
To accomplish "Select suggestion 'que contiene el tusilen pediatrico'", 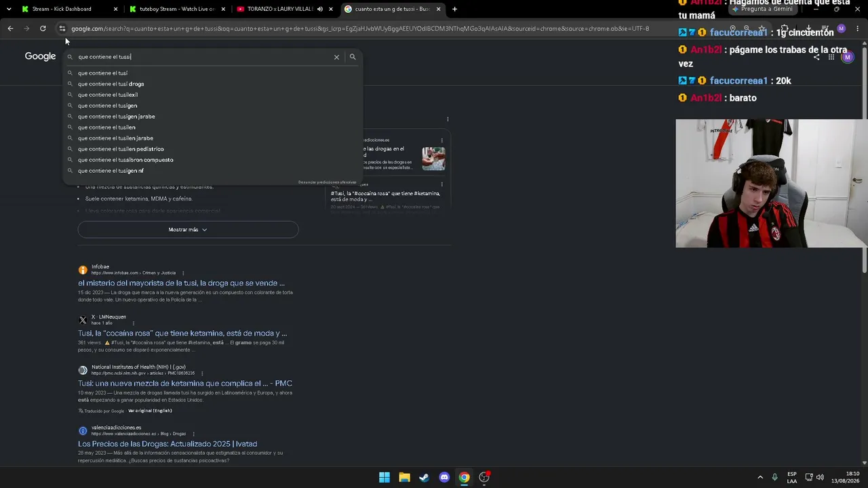I will click(x=213, y=149).
